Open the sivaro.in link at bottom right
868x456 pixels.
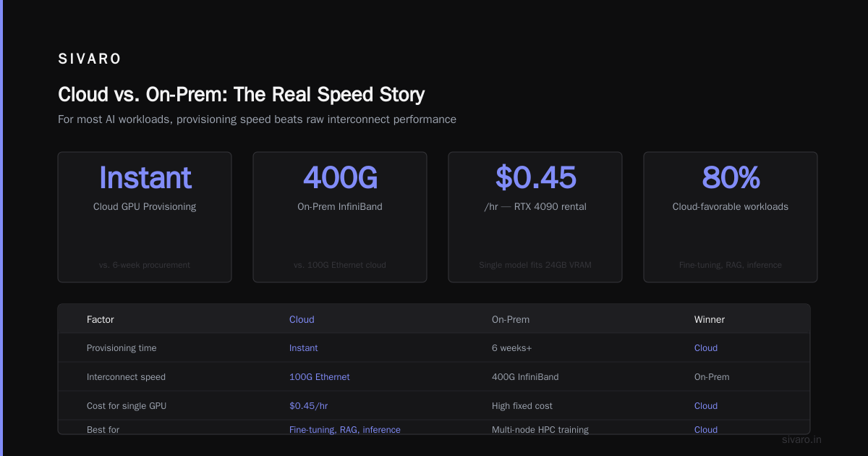click(802, 439)
